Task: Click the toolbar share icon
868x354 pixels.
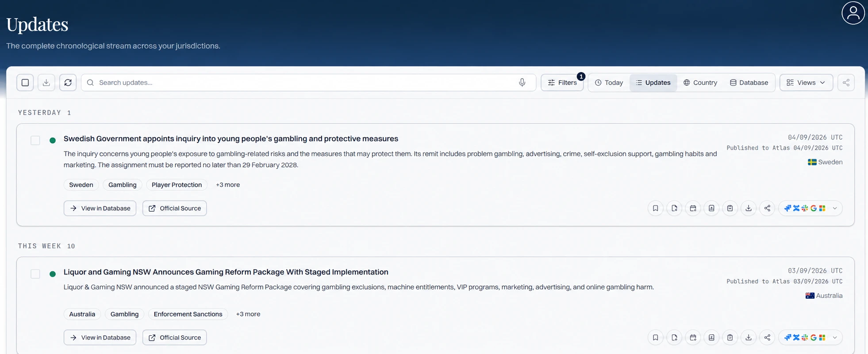Action: pyautogui.click(x=846, y=83)
